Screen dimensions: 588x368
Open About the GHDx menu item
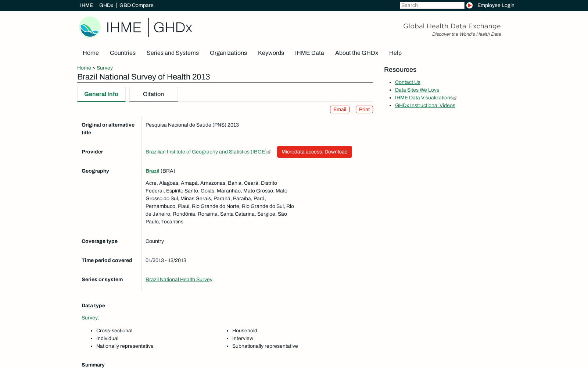pos(356,53)
